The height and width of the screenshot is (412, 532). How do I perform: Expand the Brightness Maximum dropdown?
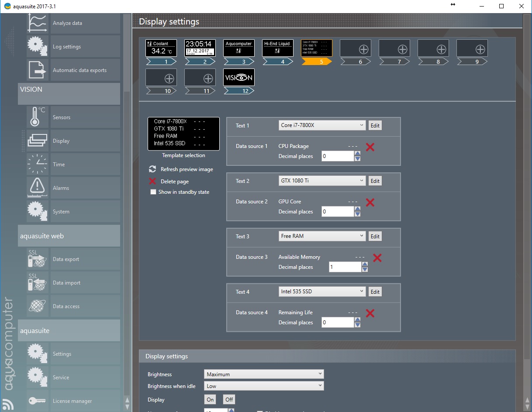click(x=264, y=374)
